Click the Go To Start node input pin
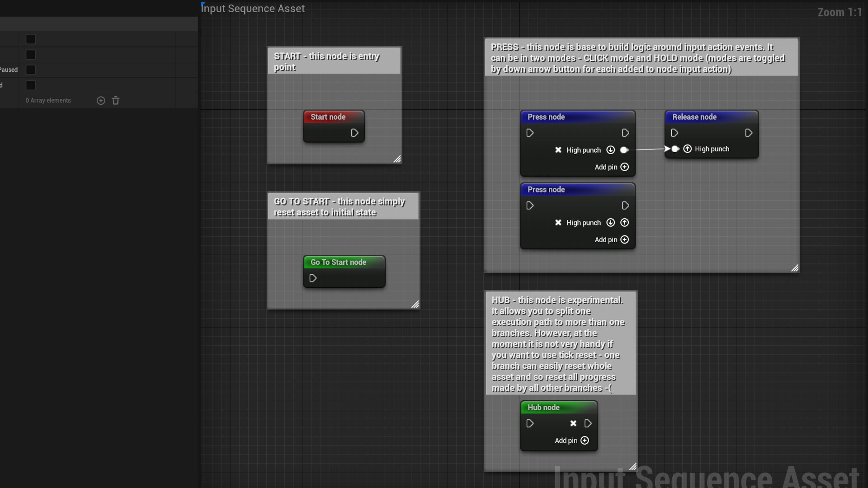The height and width of the screenshot is (488, 868). pyautogui.click(x=313, y=278)
